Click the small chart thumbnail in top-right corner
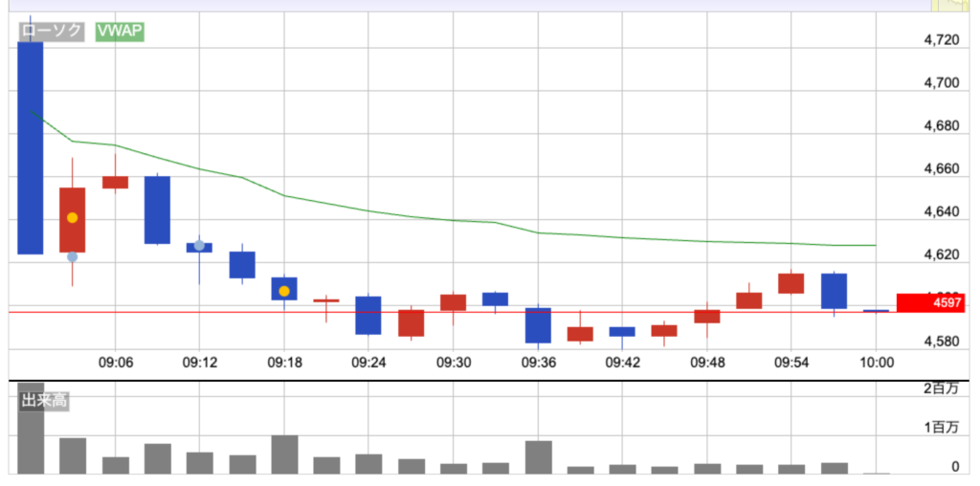This screenshot has width=980, height=486. [953, 6]
